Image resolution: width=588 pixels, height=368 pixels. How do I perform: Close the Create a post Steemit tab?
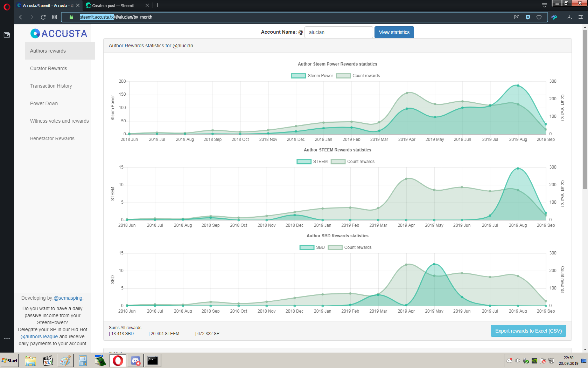[147, 5]
